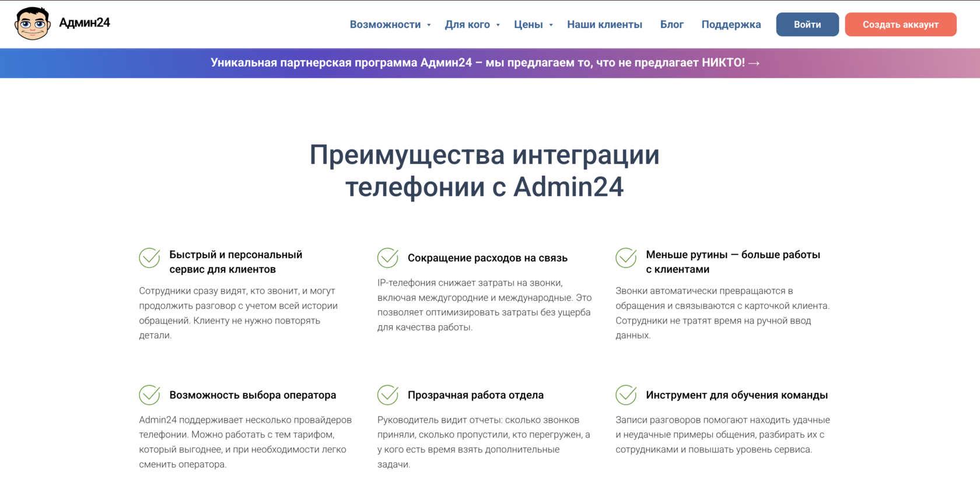Click paragraph starting Записи разговоров помогают
980x477 pixels.
[x=722, y=434]
